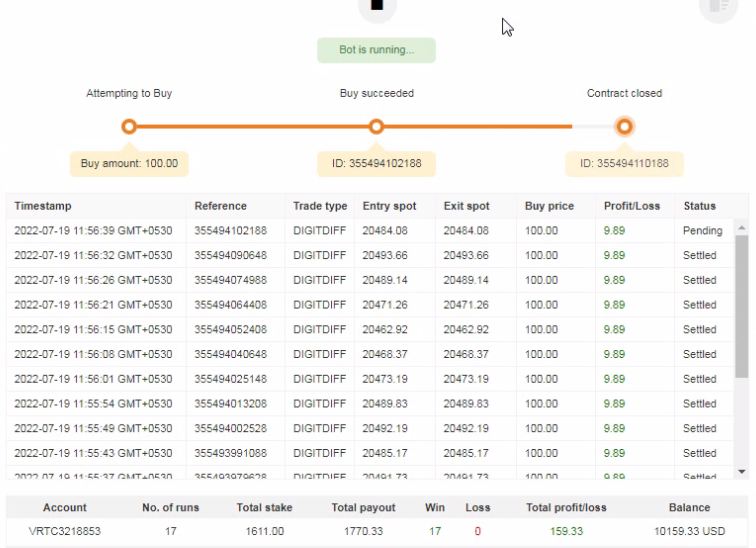
Task: Click the Attempting to Buy step circle
Action: (129, 127)
